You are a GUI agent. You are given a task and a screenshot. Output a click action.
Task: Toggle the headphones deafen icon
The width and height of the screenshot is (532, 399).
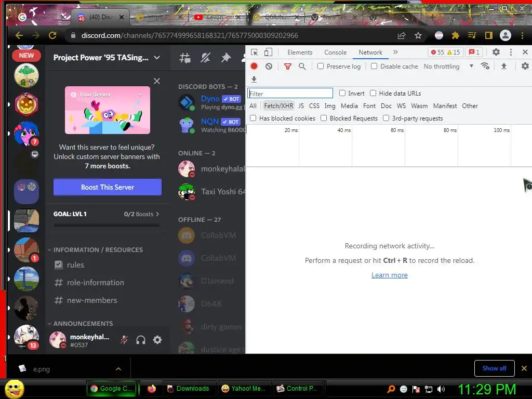click(141, 340)
